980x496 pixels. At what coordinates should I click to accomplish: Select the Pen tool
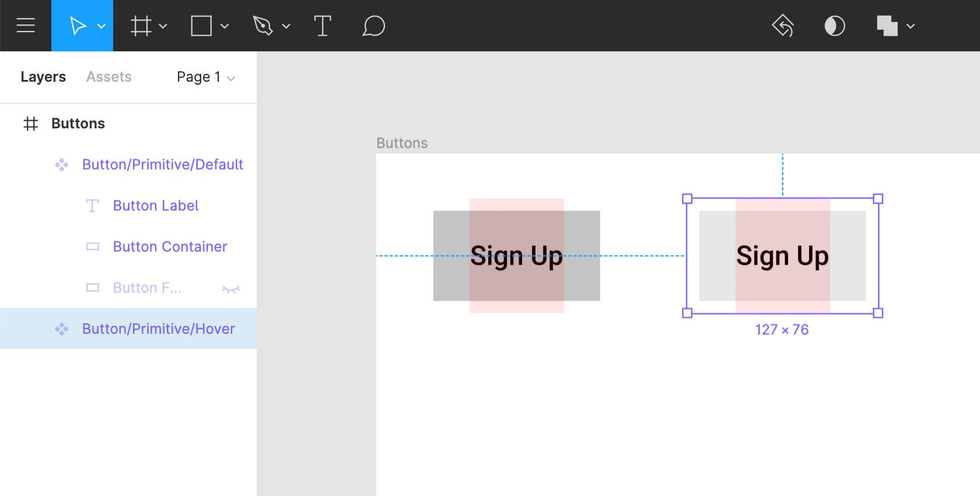click(262, 26)
